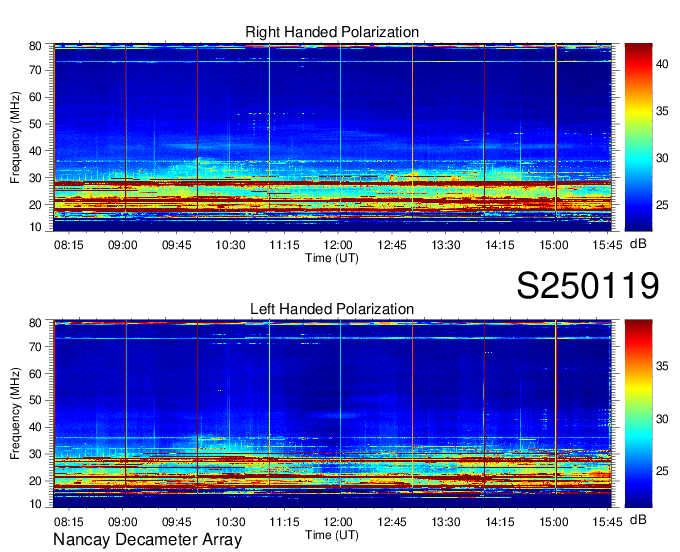
Task: Click the 15:00 tick label on top plot
Action: 554,245
